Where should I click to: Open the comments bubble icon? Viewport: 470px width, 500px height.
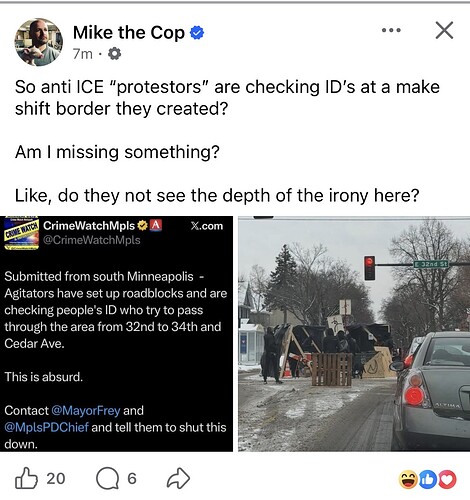[x=107, y=479]
